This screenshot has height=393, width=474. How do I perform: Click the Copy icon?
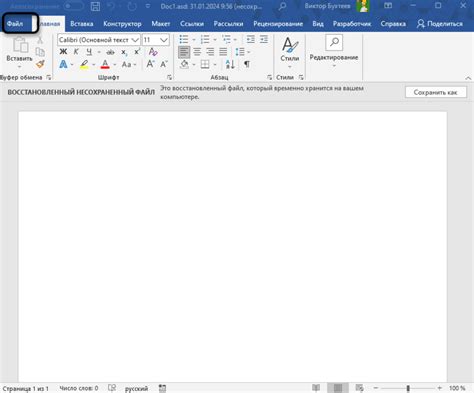click(x=40, y=52)
